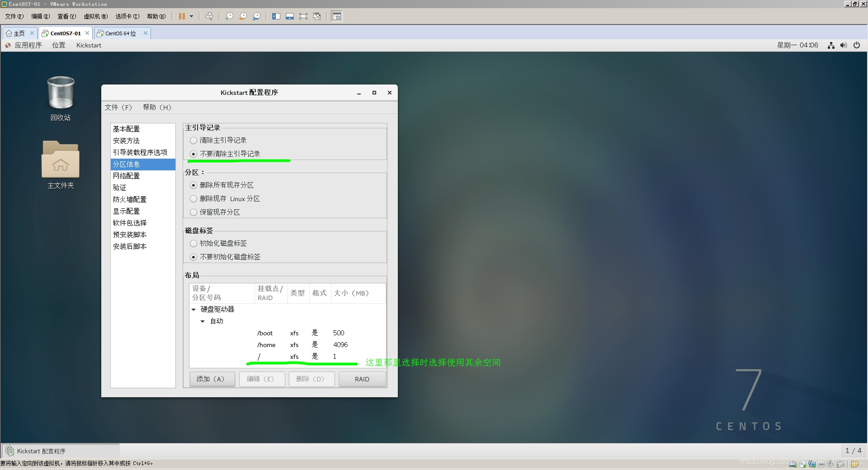Collapse the 自动 tree node
The width and height of the screenshot is (868, 470).
pos(203,321)
